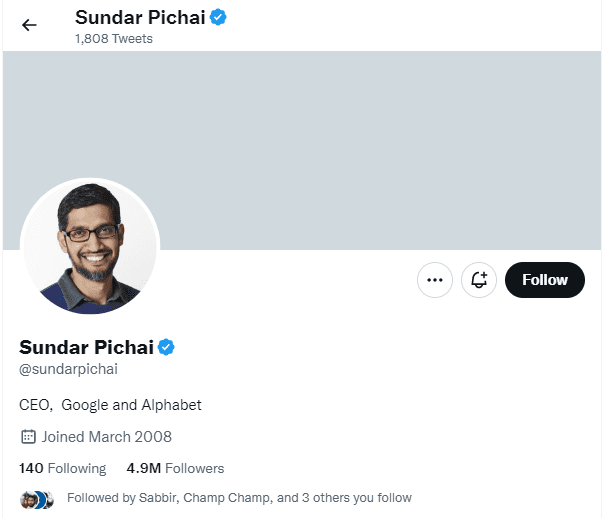Click the 'and 3 others you follow' text
This screenshot has width=602, height=518.
pos(344,498)
